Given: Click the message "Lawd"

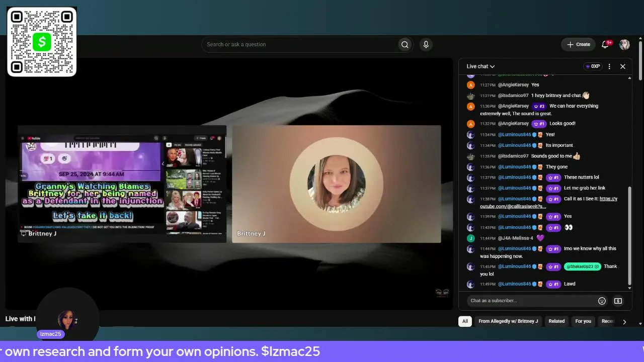Looking at the screenshot, I should [570, 284].
